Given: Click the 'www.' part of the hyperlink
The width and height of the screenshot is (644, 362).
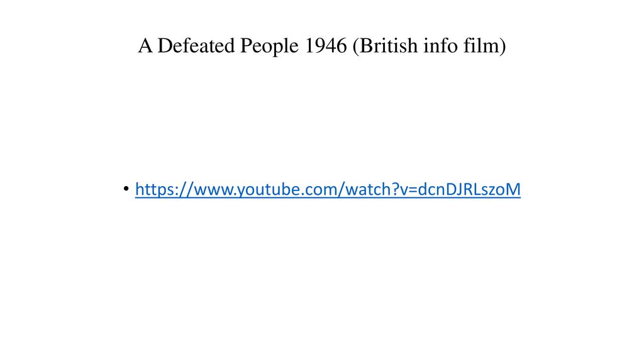Looking at the screenshot, I should click(216, 190).
